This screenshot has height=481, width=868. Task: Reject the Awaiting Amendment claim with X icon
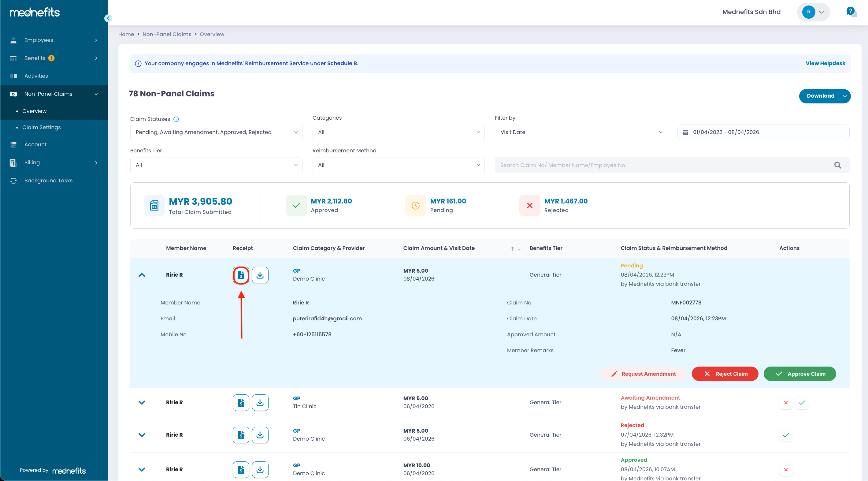point(786,402)
